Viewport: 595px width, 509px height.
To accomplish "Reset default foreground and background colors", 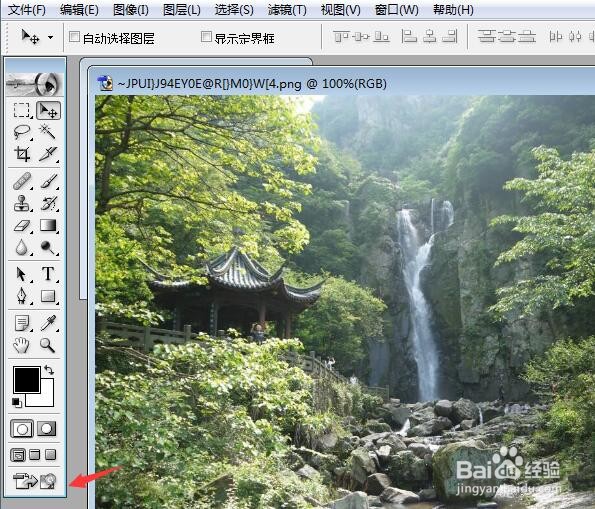I will point(17,402).
